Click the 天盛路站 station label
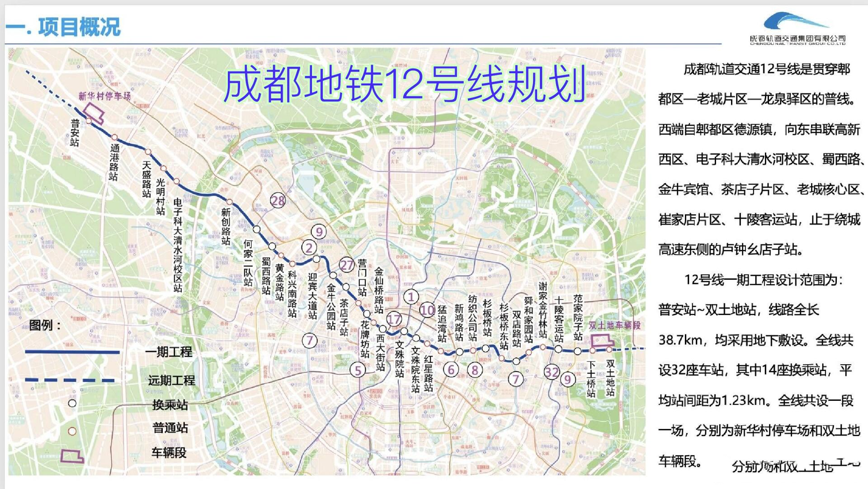The image size is (868, 489). 146,179
